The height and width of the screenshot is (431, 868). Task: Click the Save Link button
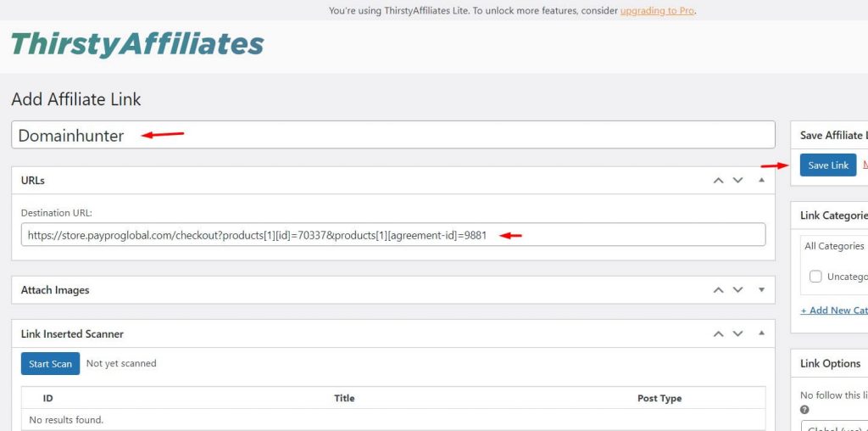pos(828,165)
